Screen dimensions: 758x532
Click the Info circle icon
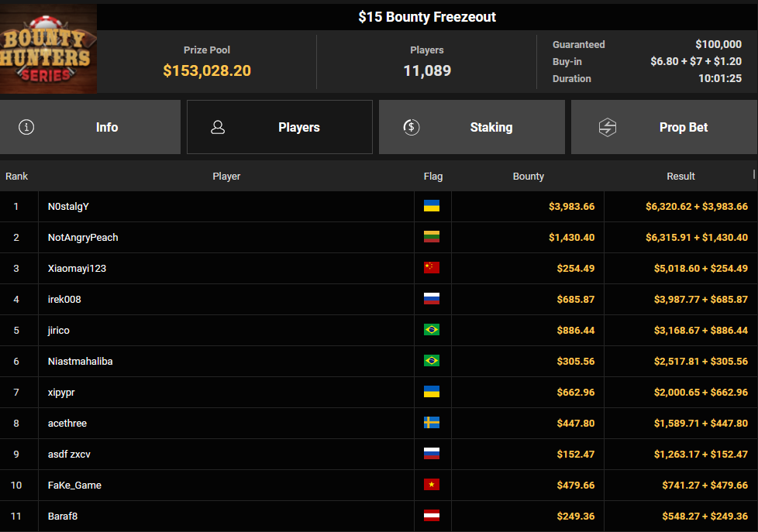pyautogui.click(x=26, y=127)
